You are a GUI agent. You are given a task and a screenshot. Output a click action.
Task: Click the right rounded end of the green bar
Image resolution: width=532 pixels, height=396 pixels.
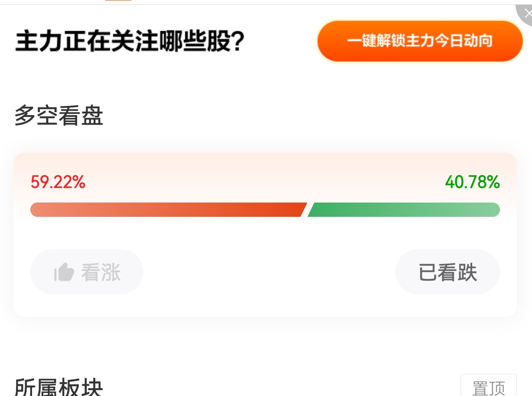click(x=495, y=209)
